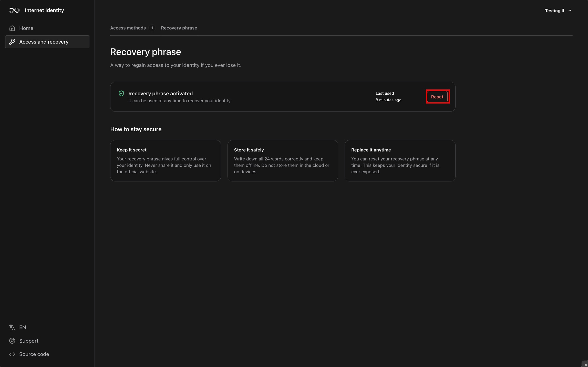The image size is (588, 367).
Task: Click the "Keep it secret" card title
Action: pyautogui.click(x=132, y=150)
